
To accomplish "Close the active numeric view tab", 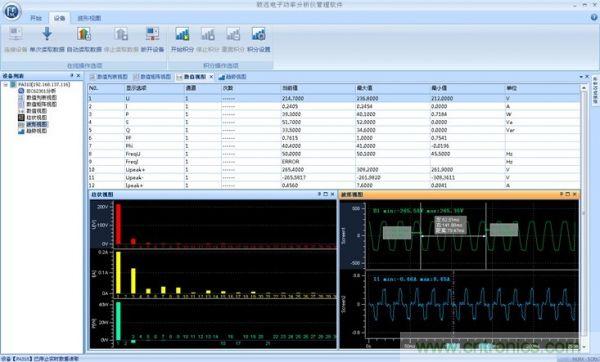I will pyautogui.click(x=211, y=77).
